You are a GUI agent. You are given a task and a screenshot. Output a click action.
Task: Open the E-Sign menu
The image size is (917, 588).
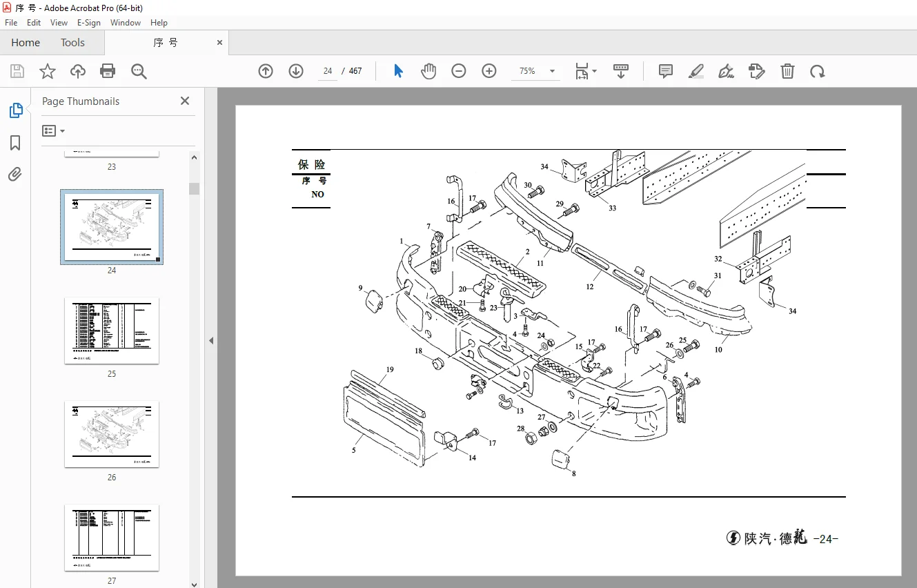point(89,23)
